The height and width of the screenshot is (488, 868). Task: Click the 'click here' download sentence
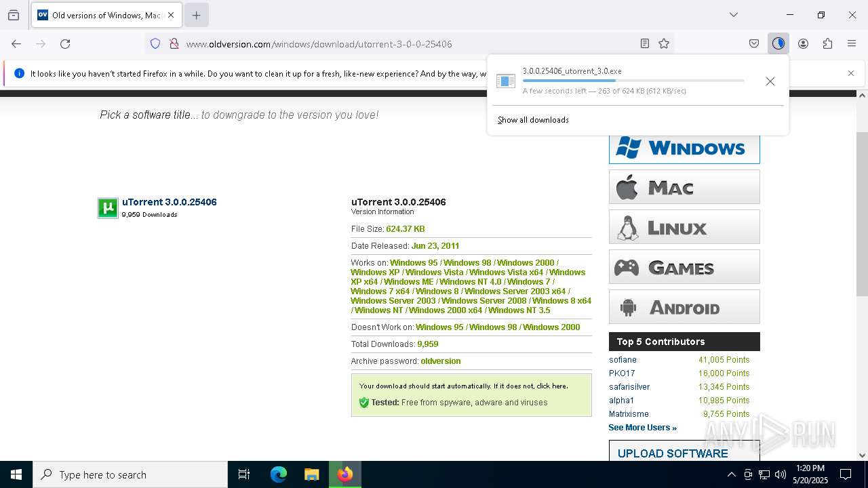[552, 386]
